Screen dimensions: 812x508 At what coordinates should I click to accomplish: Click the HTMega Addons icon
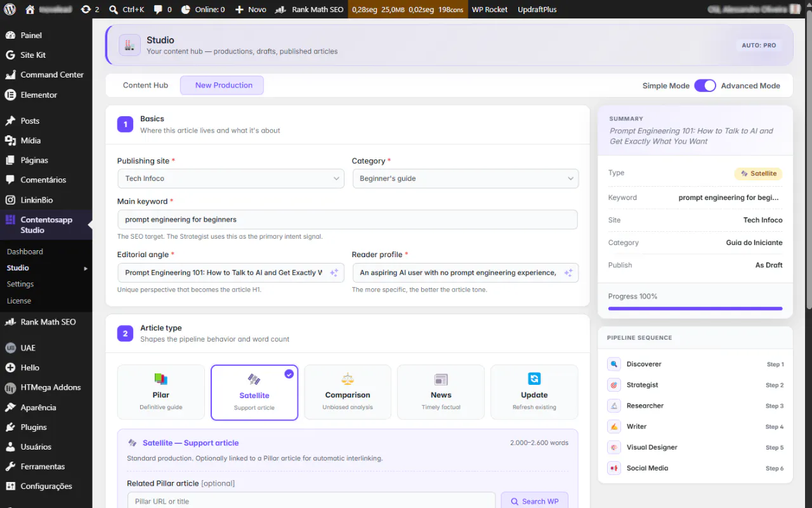[x=10, y=387]
